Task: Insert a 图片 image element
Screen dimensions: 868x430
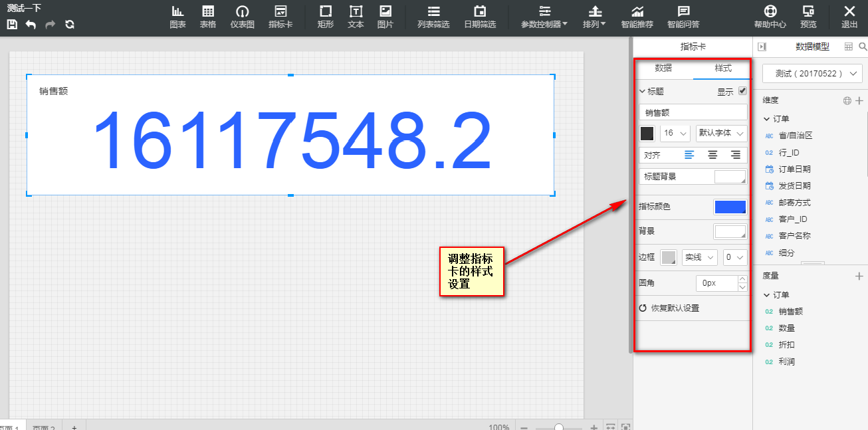Action: pos(385,17)
